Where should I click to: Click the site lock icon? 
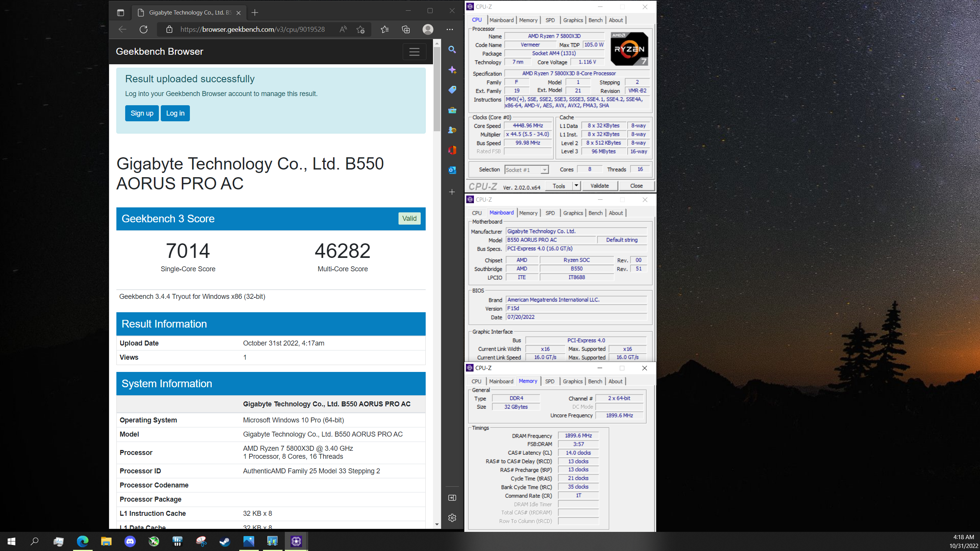tap(169, 29)
